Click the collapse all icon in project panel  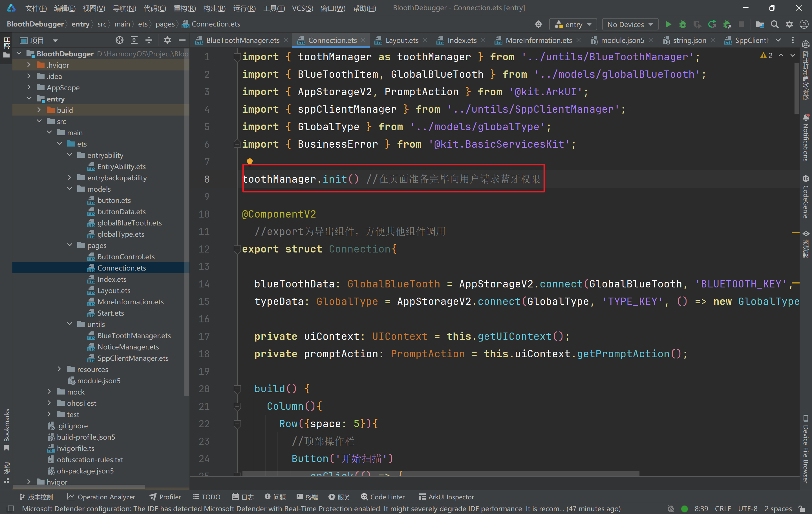click(x=149, y=41)
